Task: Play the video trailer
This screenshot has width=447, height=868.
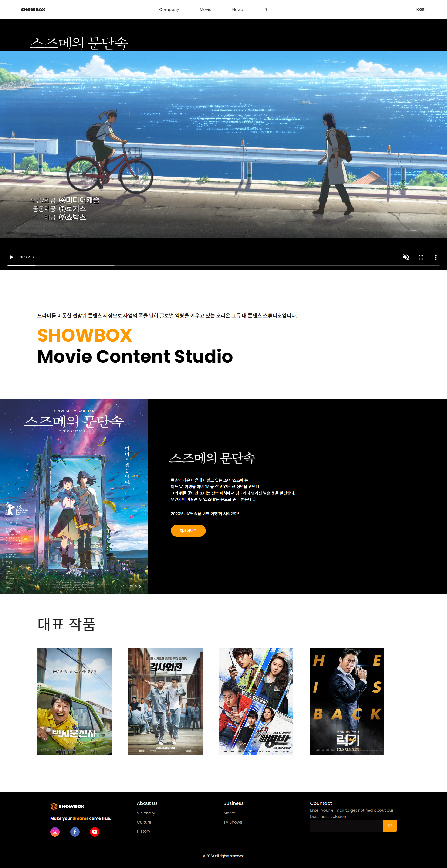Action: pyautogui.click(x=11, y=257)
